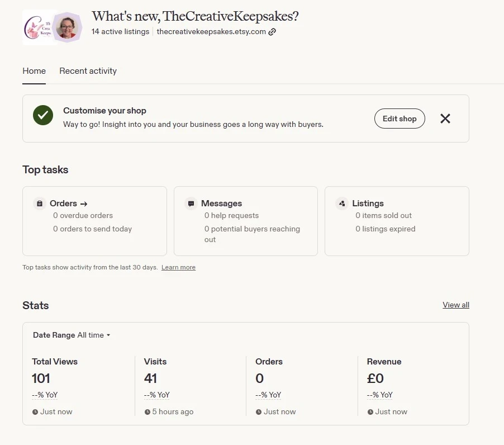Open the Date Range All time dropdown
The image size is (504, 445).
point(72,335)
